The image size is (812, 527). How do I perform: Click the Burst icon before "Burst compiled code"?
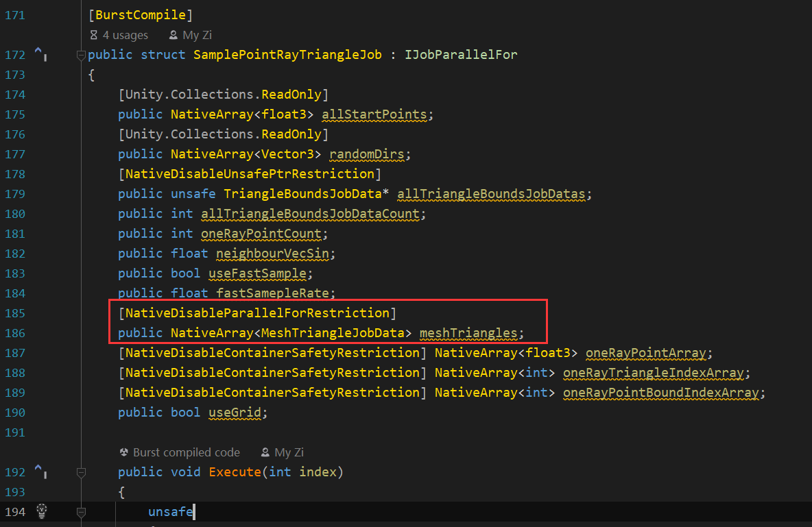(x=125, y=452)
